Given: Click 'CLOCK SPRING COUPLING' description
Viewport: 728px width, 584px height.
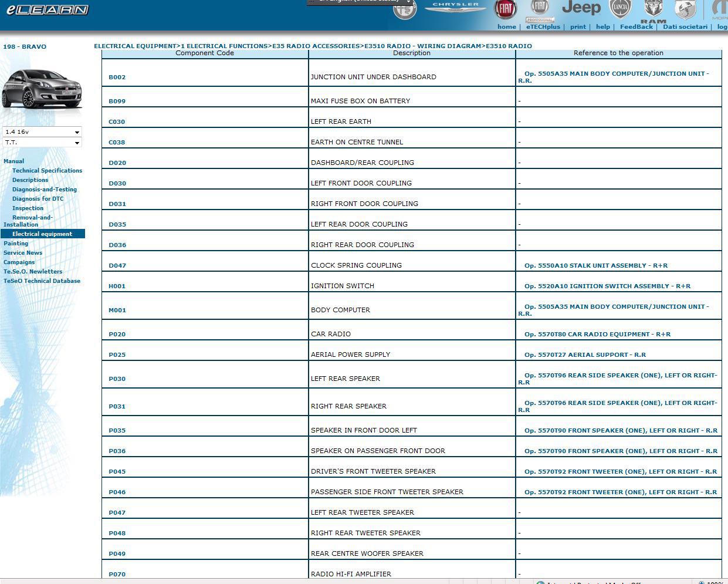Looking at the screenshot, I should click(356, 266).
